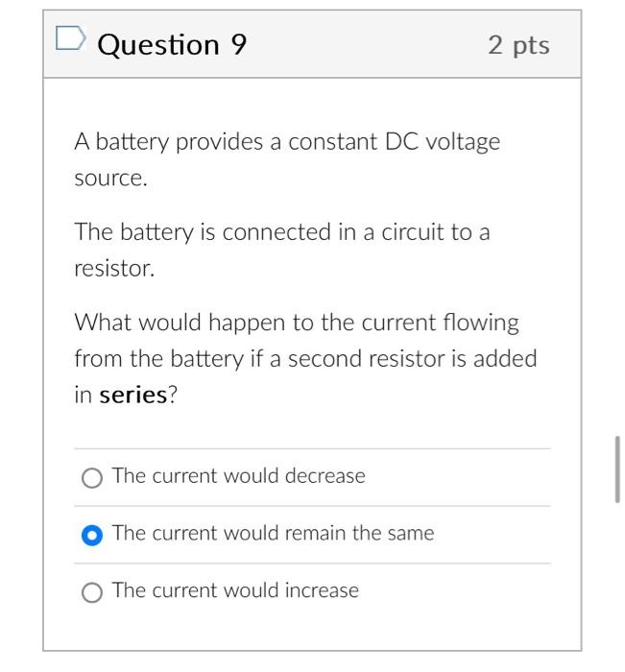Click the word "source." in the first paragraph

(111, 179)
